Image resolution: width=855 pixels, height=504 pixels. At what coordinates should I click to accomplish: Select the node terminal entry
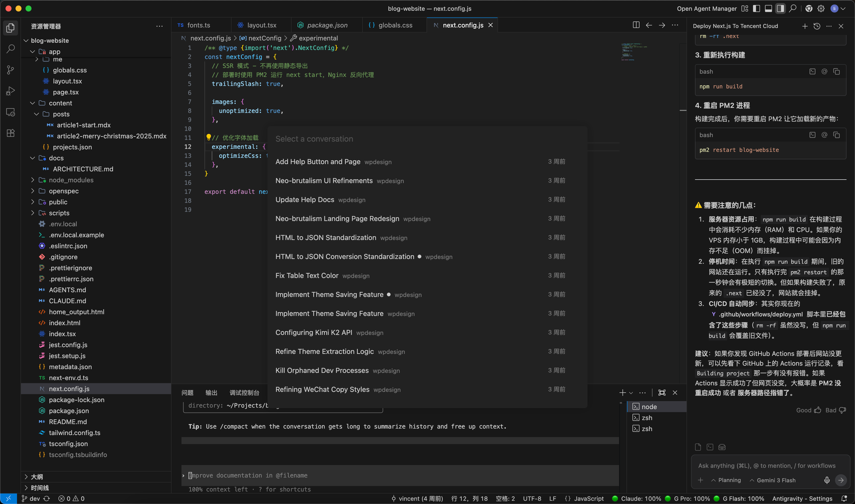tap(657, 407)
